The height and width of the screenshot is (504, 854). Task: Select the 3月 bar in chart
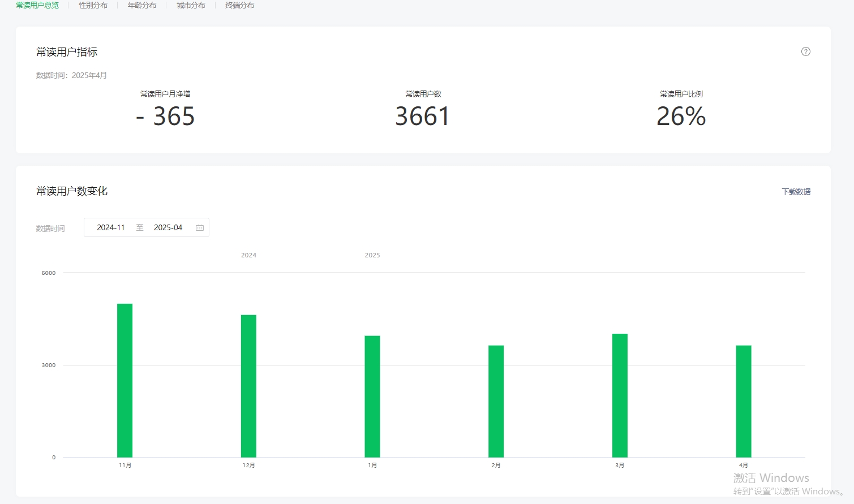[620, 395]
